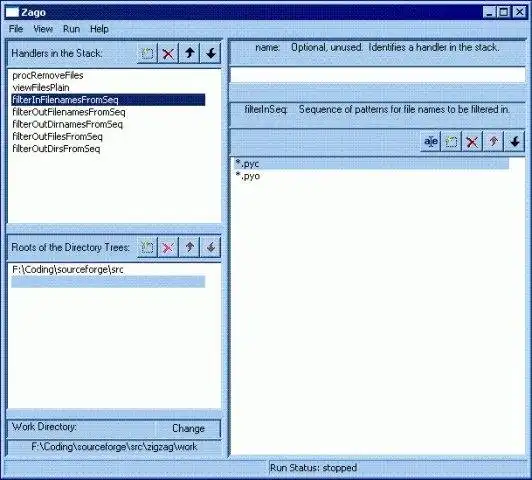This screenshot has width=532, height=480.
Task: Move filterInSeq pattern up
Action: tap(493, 141)
